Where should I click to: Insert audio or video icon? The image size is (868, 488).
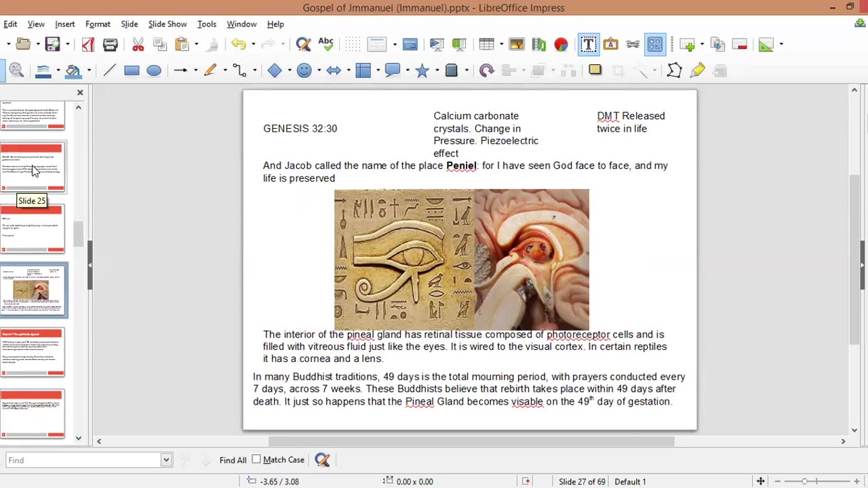tap(539, 45)
